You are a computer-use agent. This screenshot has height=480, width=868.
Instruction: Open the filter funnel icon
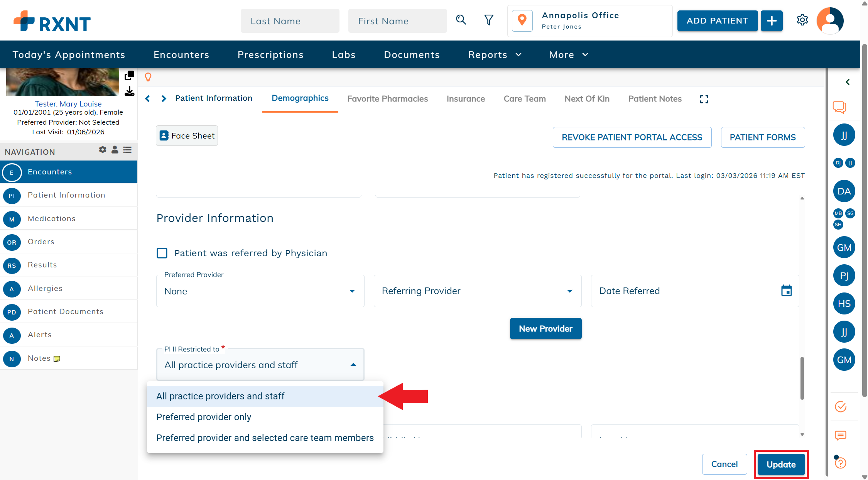pyautogui.click(x=489, y=20)
